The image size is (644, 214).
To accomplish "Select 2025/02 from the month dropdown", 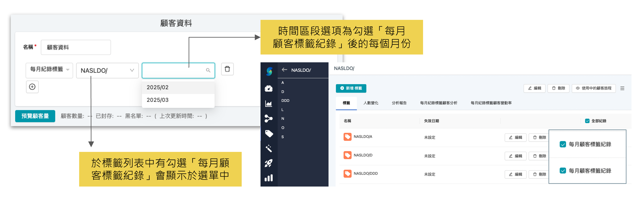I will (x=157, y=87).
